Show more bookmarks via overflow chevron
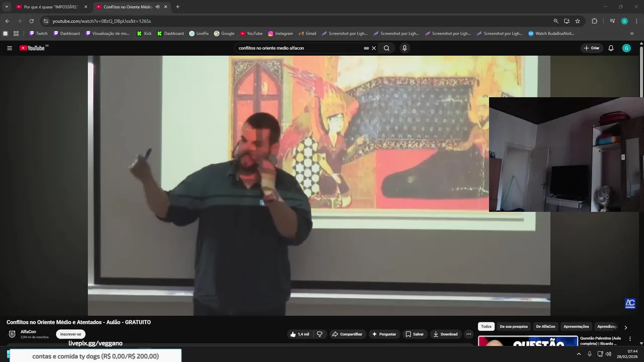644x362 pixels. (x=632, y=34)
